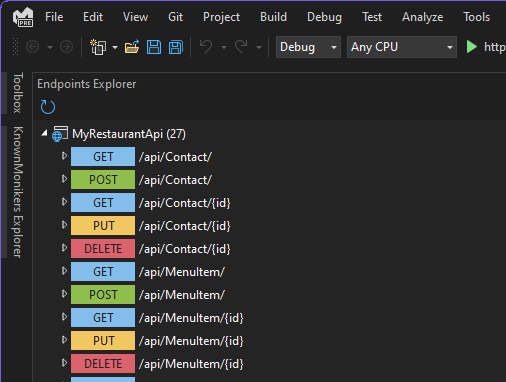Select the MyRestaurantApi (27) project label
The image size is (506, 382).
pyautogui.click(x=129, y=134)
